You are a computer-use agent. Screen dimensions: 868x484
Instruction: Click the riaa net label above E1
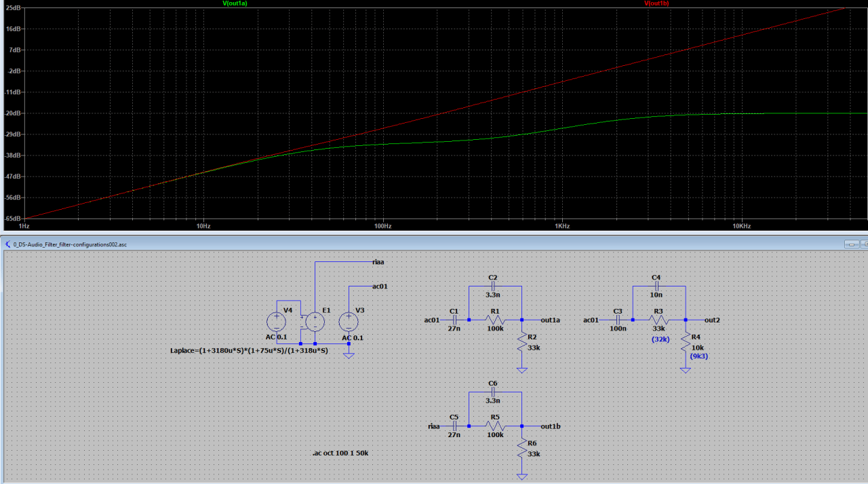[x=379, y=261]
